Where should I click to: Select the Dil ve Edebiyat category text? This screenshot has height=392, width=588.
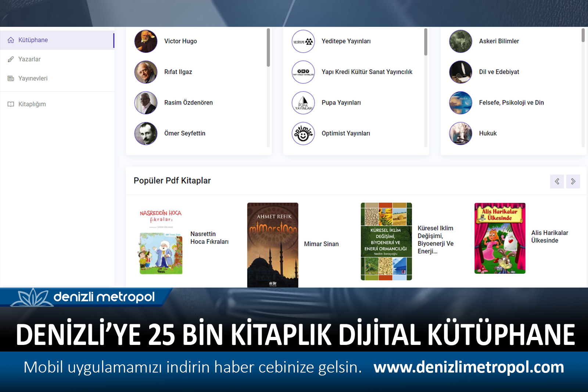tap(499, 72)
